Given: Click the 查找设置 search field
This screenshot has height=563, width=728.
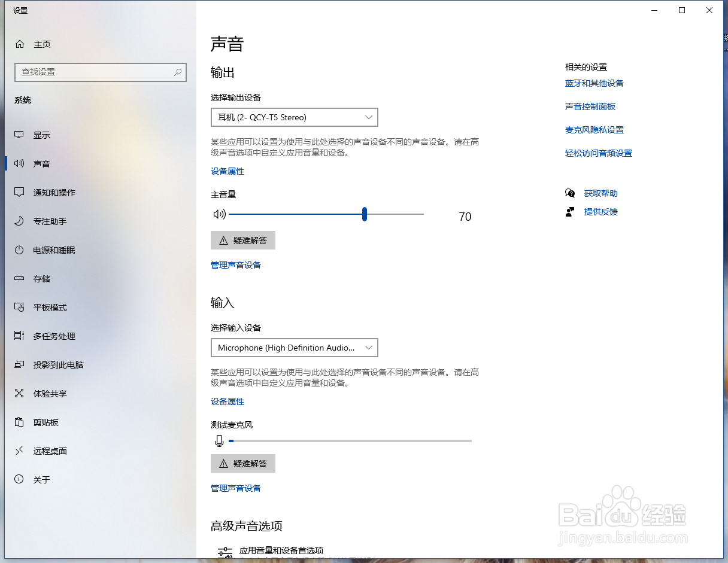Looking at the screenshot, I should pos(101,72).
